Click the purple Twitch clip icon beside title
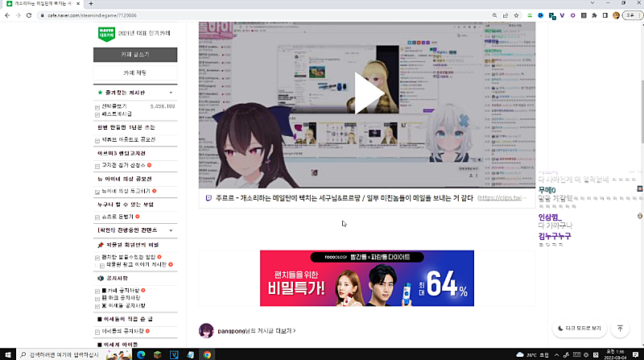Viewport: 644px width, 360px height. point(208,198)
